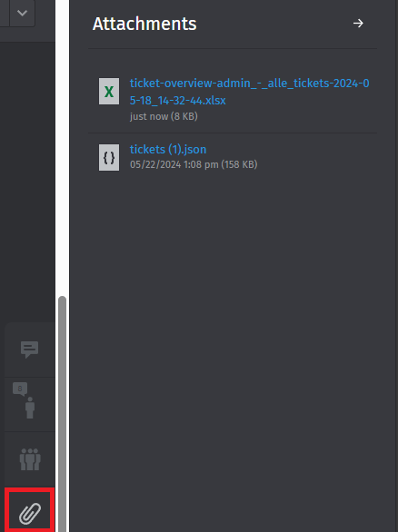Expand the chevron dropdown at top left
This screenshot has height=532, width=398.
tap(22, 14)
